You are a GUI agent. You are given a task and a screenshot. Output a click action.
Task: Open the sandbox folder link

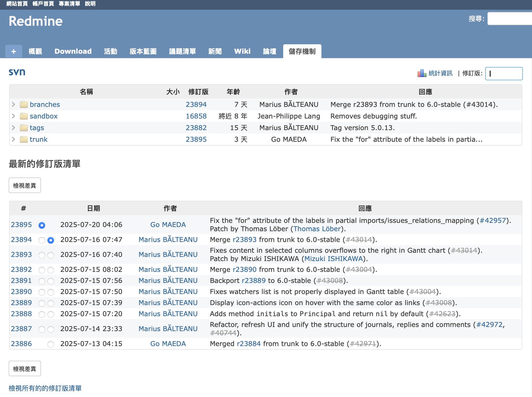pyautogui.click(x=44, y=116)
